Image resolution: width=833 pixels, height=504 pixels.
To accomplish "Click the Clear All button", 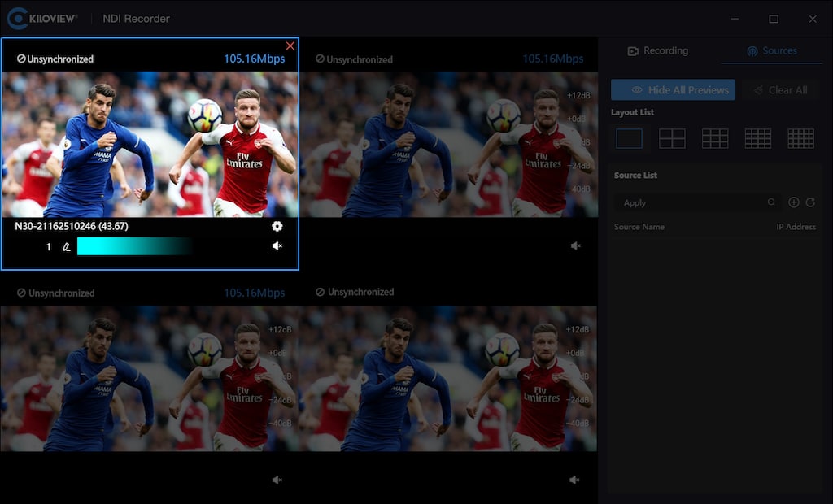I will tap(780, 90).
